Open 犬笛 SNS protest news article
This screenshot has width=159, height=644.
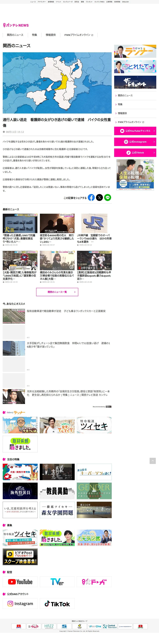20,230
